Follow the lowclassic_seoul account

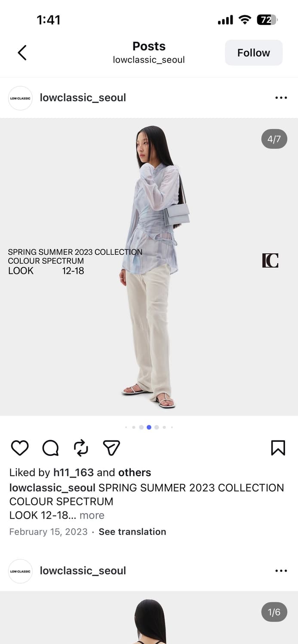[x=254, y=53]
